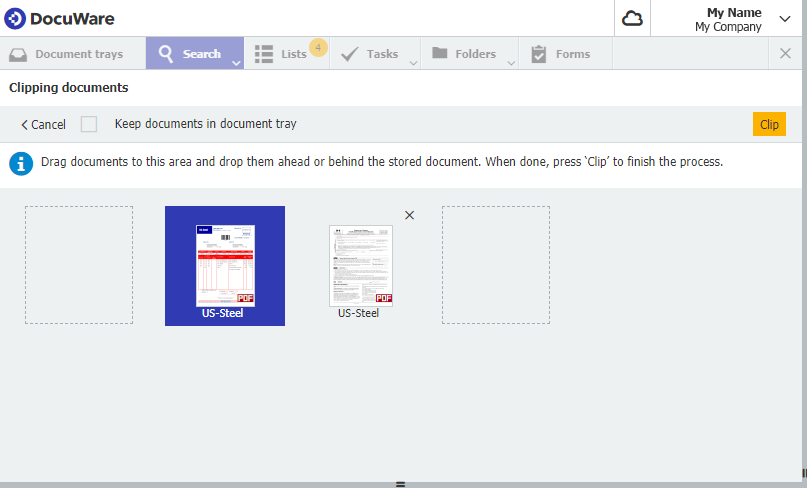Click the Search magnifier icon

pos(166,54)
